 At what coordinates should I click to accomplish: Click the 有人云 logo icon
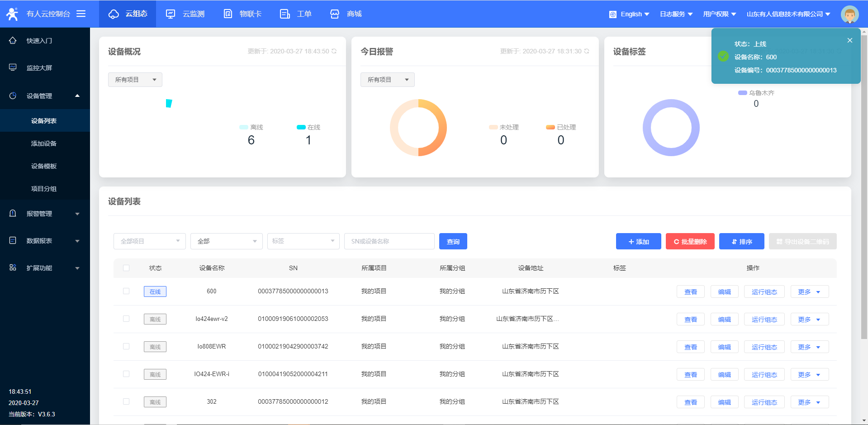[12, 14]
